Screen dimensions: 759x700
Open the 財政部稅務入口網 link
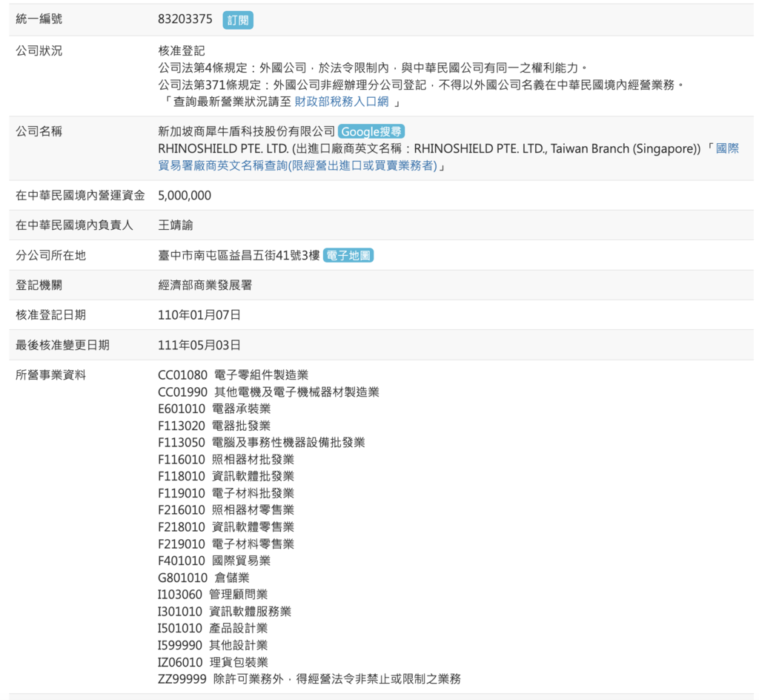(341, 102)
